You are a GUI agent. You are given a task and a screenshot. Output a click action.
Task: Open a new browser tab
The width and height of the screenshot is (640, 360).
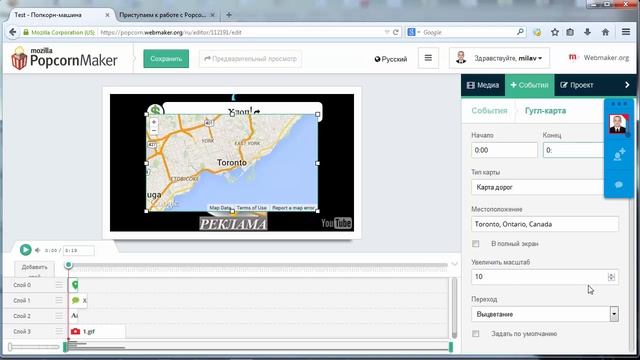click(229, 15)
